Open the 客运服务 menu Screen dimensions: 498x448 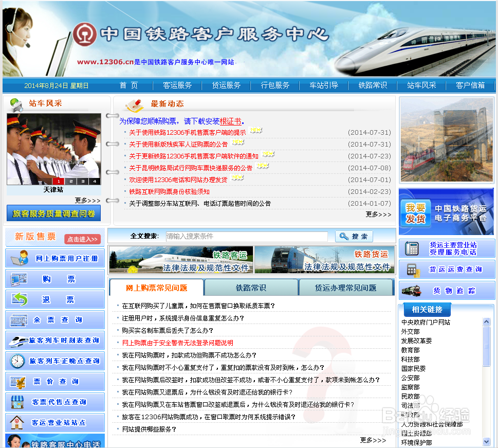tap(177, 85)
